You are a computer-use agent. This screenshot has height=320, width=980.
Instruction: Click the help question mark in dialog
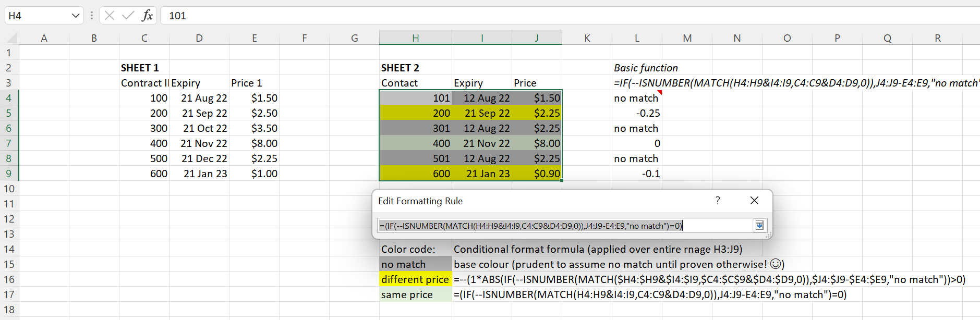tap(718, 201)
